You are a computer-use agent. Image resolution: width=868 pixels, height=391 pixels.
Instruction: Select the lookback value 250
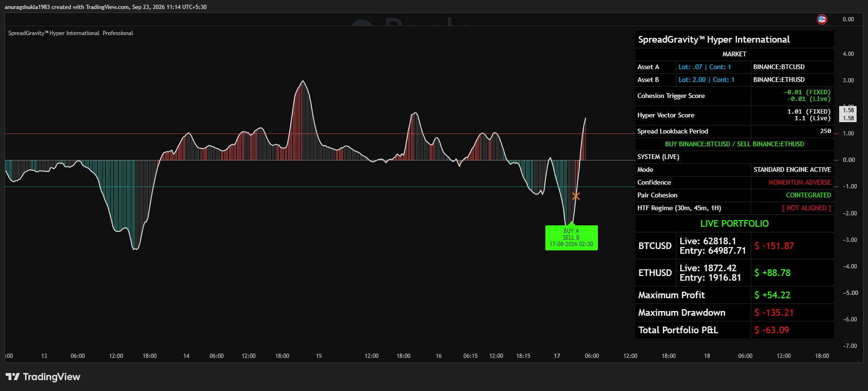tap(825, 131)
